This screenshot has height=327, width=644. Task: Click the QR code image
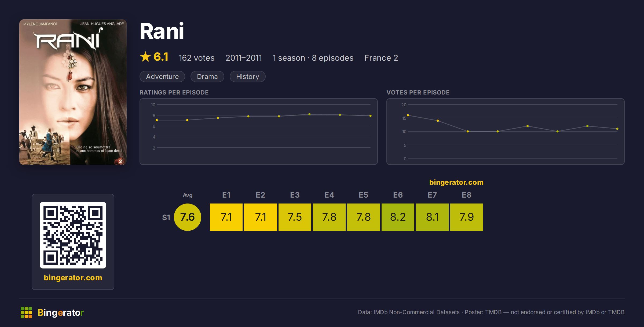click(73, 235)
